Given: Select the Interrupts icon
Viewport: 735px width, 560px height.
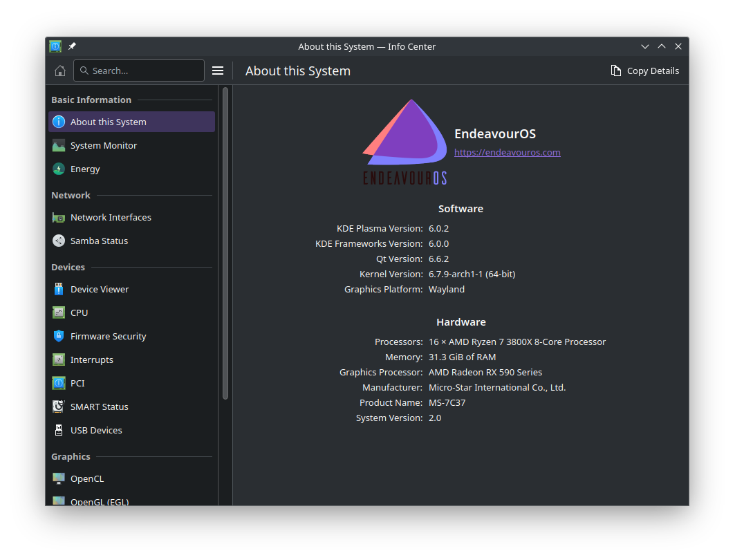Looking at the screenshot, I should click(59, 360).
